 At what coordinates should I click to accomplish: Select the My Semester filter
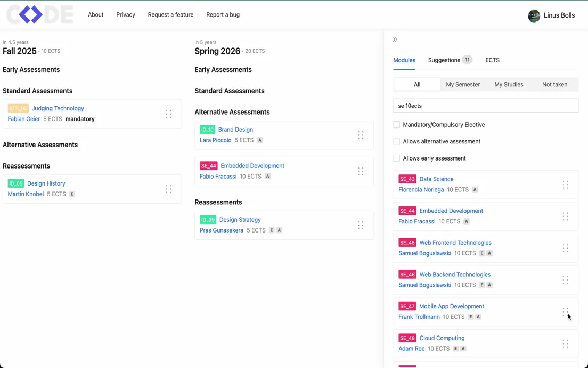pyautogui.click(x=463, y=84)
